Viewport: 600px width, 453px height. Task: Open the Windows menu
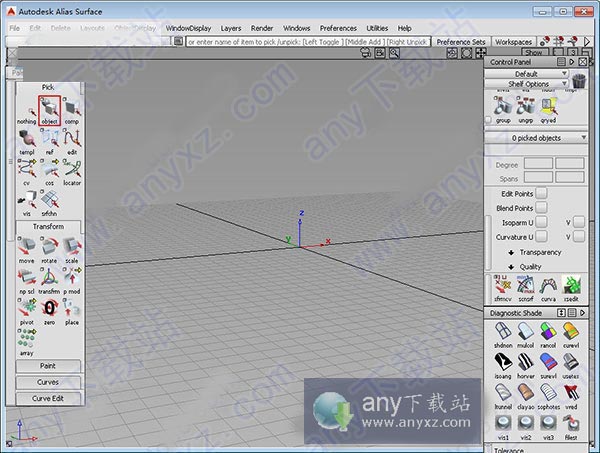(x=296, y=28)
